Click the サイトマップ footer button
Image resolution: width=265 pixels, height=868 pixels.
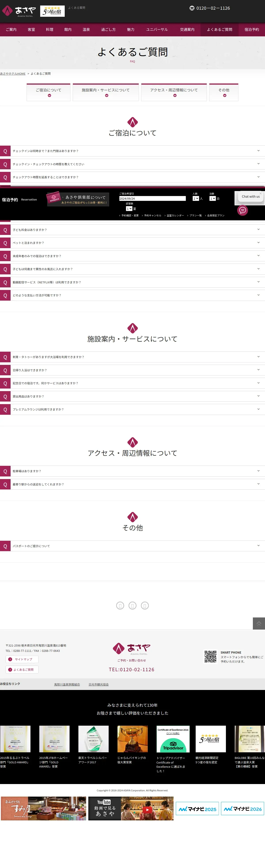click(22, 659)
